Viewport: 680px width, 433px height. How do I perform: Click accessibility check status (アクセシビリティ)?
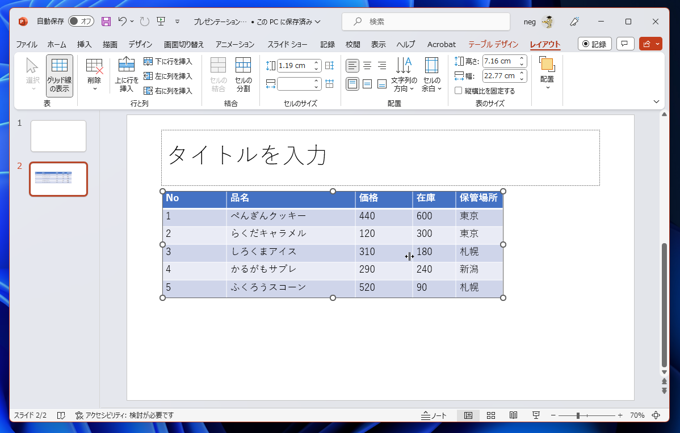(124, 415)
